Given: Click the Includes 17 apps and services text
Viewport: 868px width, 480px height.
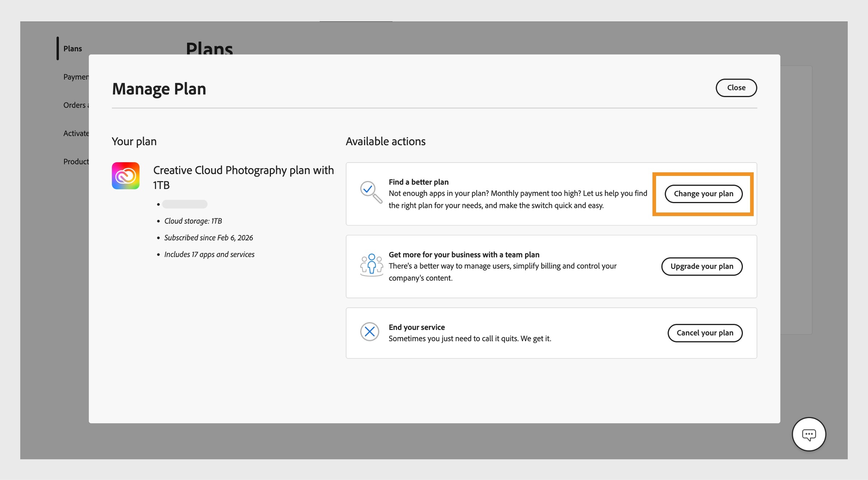Looking at the screenshot, I should click(x=209, y=254).
